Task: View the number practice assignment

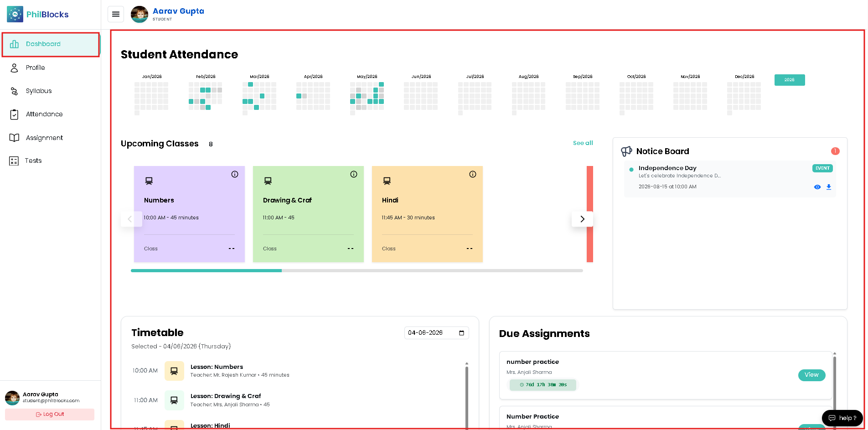Action: click(811, 375)
